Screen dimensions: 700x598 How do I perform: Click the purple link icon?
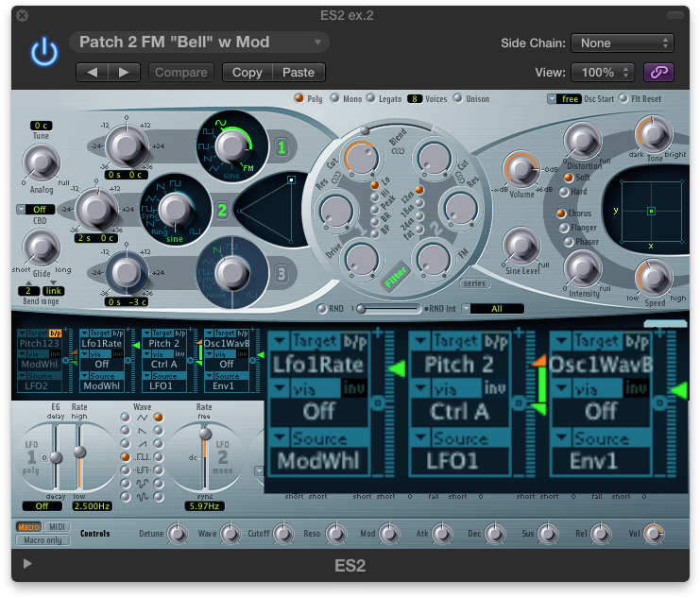658,72
